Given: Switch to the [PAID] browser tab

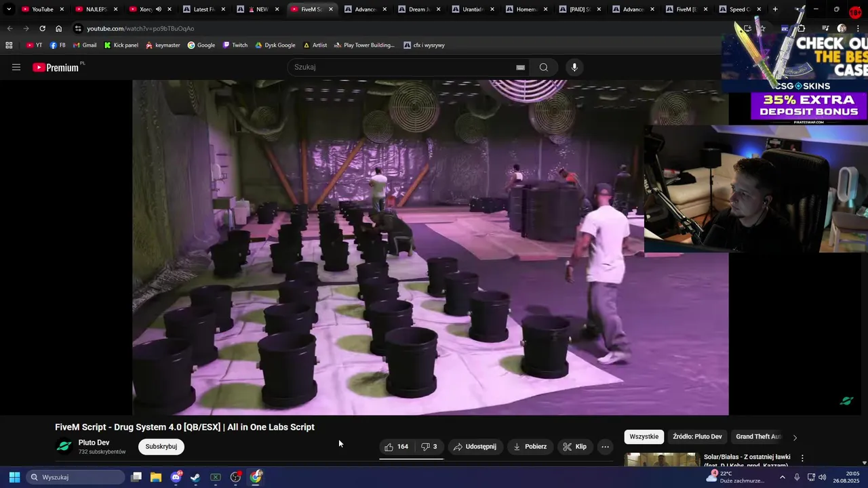Looking at the screenshot, I should pos(579,9).
